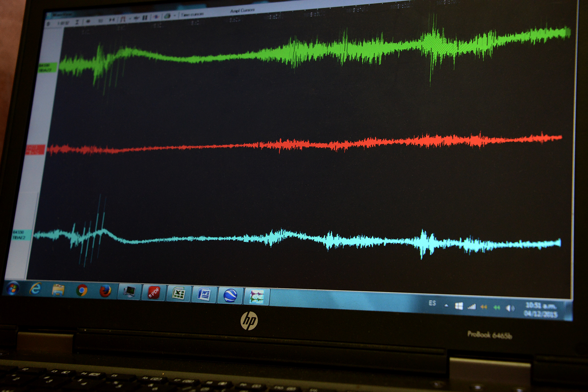Click the green globe toolbar icon
The height and width of the screenshot is (392, 588).
click(167, 16)
